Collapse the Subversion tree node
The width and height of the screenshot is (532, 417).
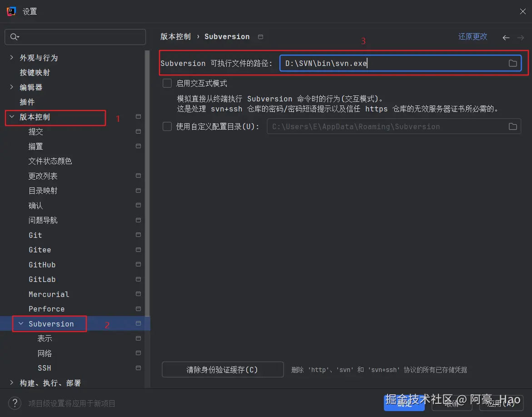tap(21, 323)
